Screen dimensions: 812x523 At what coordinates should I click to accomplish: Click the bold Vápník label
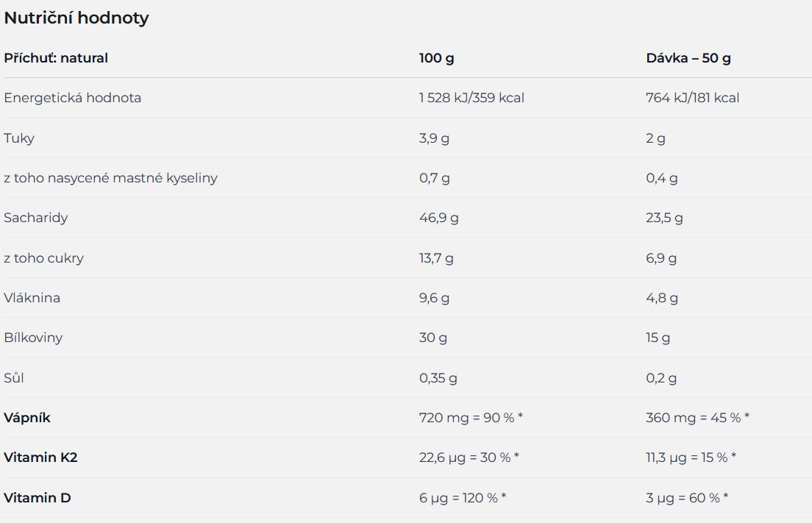(x=27, y=417)
